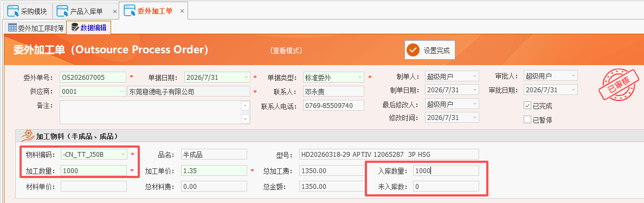644x203 pixels.
Task: Click the 型号 field
Action: click(389, 155)
